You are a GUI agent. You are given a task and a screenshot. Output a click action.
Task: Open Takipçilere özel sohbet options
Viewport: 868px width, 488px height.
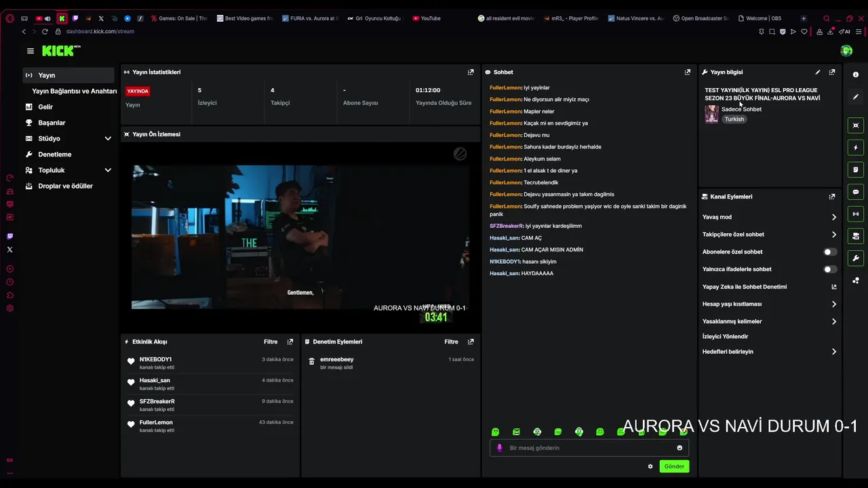(769, 235)
